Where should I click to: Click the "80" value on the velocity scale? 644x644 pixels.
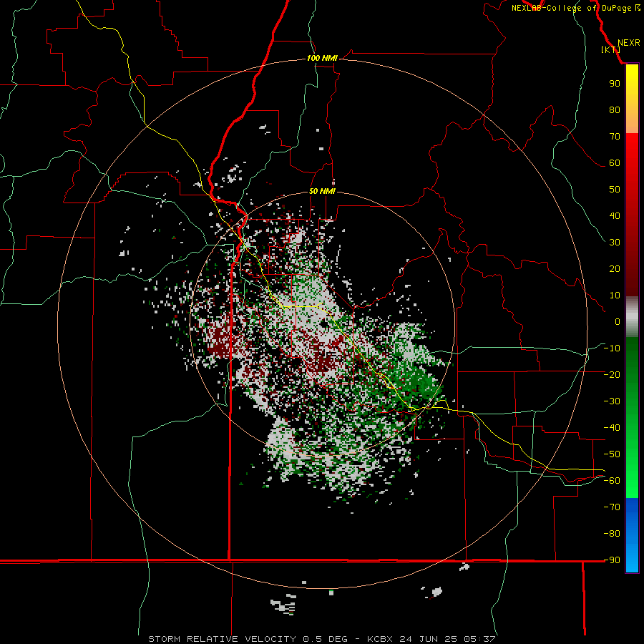[x=615, y=109]
